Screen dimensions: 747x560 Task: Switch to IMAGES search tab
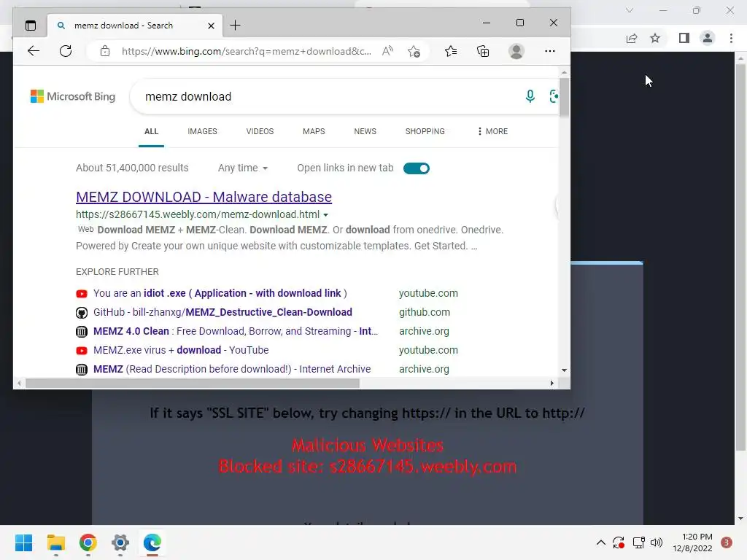click(202, 131)
